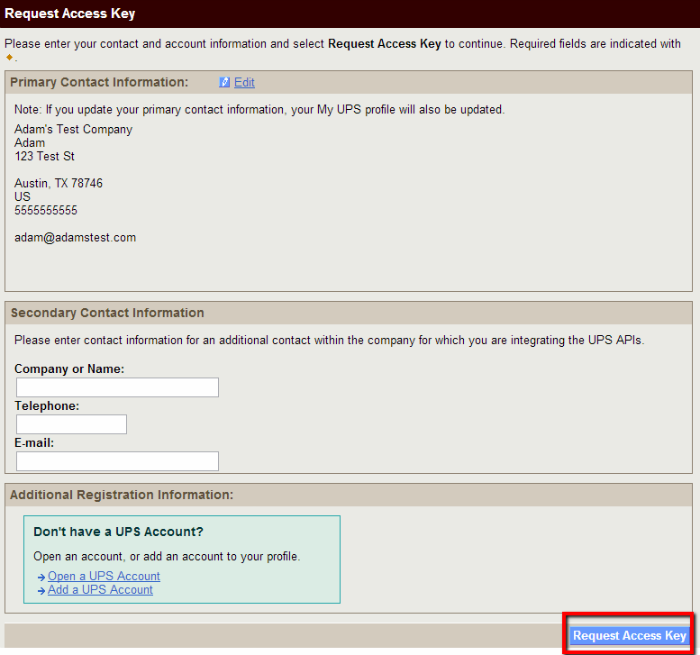Select the email adam@adamstest.com text
This screenshot has height=655, width=700.
(75, 238)
